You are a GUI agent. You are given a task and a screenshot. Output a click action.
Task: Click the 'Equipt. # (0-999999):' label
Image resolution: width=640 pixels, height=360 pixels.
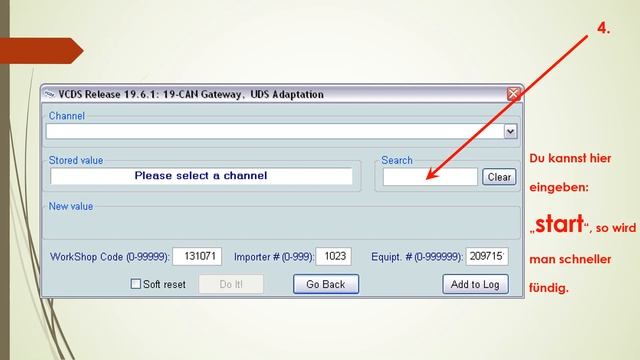(x=417, y=257)
